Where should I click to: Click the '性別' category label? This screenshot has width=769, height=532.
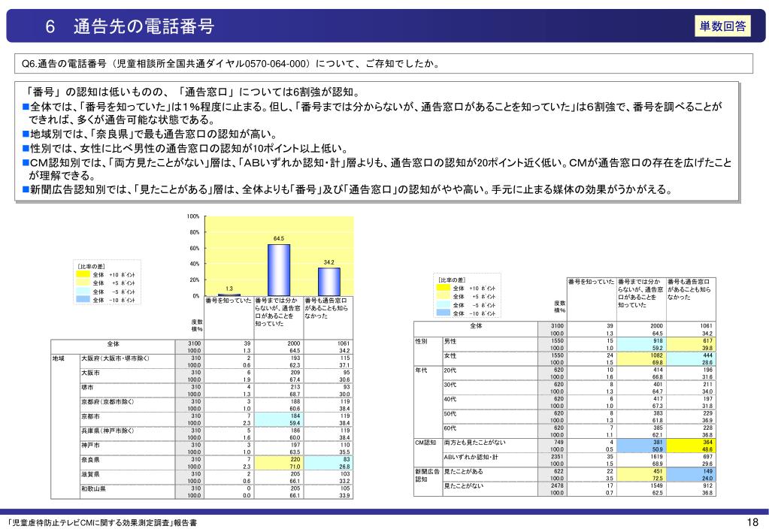pyautogui.click(x=421, y=341)
